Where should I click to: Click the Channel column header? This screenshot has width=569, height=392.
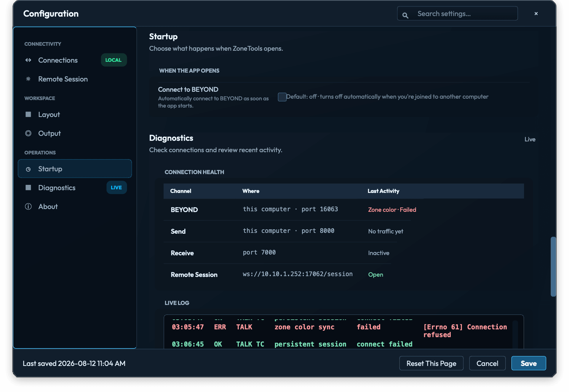(180, 191)
